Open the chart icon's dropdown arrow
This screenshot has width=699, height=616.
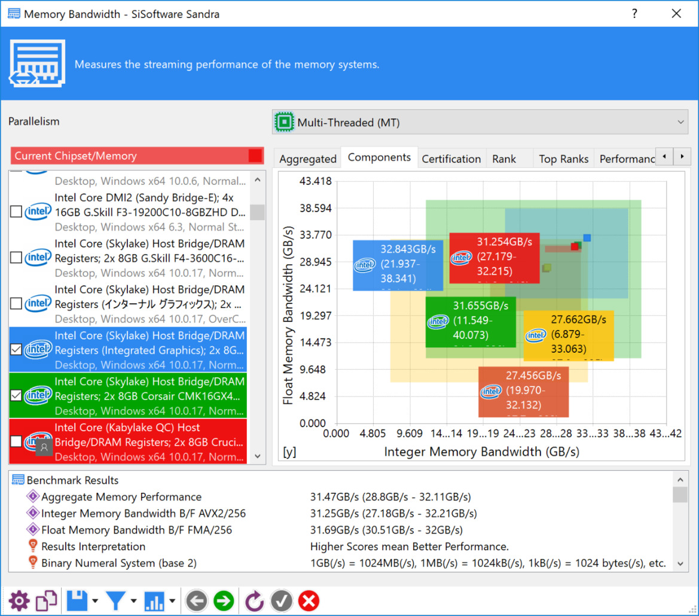[x=172, y=601]
